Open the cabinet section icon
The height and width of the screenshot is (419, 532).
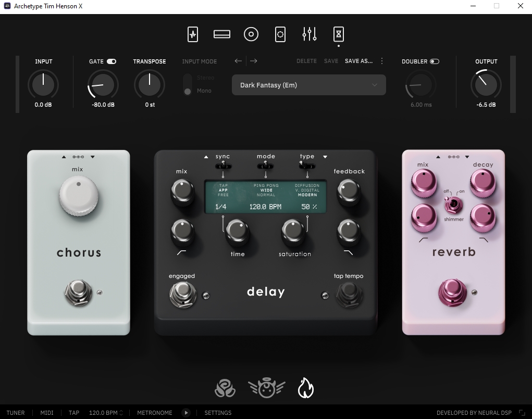click(280, 34)
